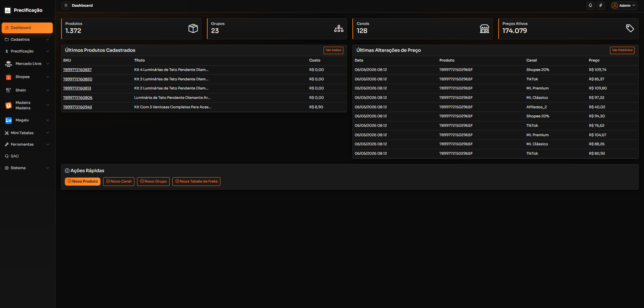
Task: Open SKU link 7899772160820
Action: (78, 79)
